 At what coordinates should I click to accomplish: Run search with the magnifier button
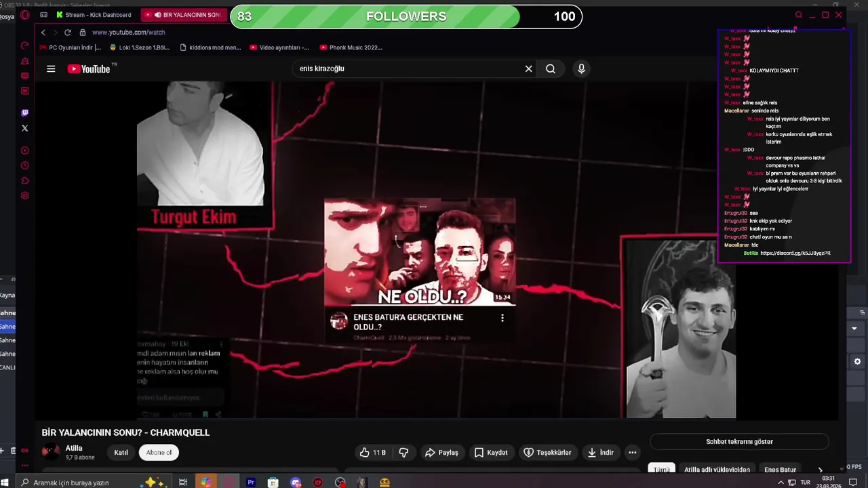(551, 68)
